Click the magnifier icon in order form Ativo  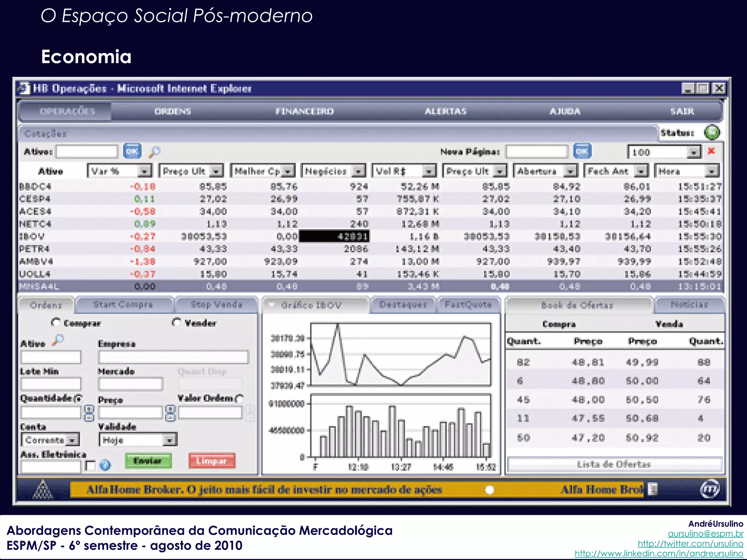point(58,340)
